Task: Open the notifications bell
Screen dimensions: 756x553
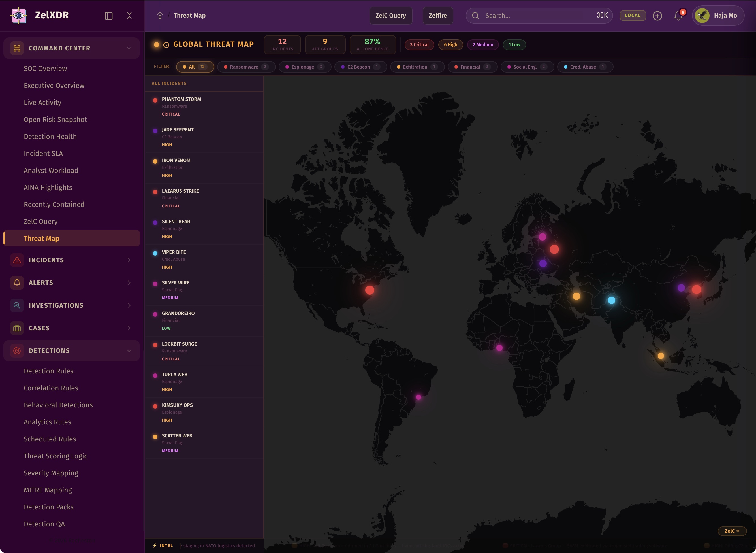Action: [678, 16]
